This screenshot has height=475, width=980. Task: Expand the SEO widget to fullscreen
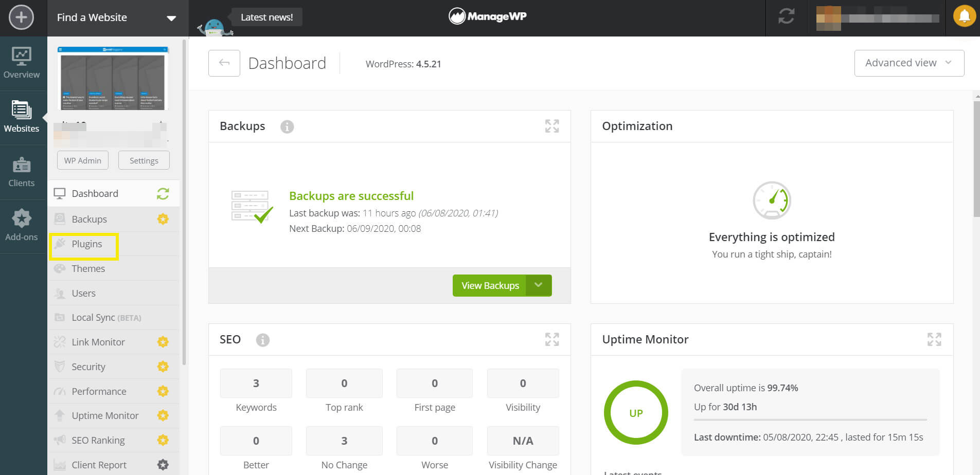[x=551, y=339]
